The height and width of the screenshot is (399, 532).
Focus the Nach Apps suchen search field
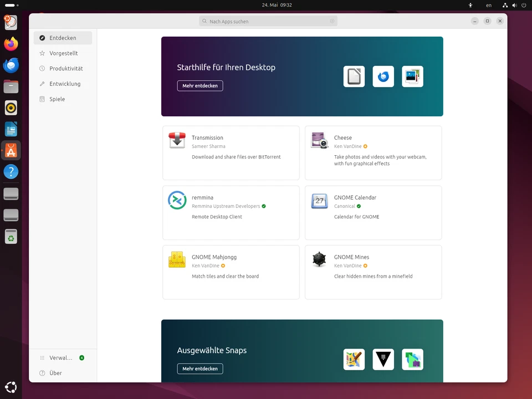(268, 21)
